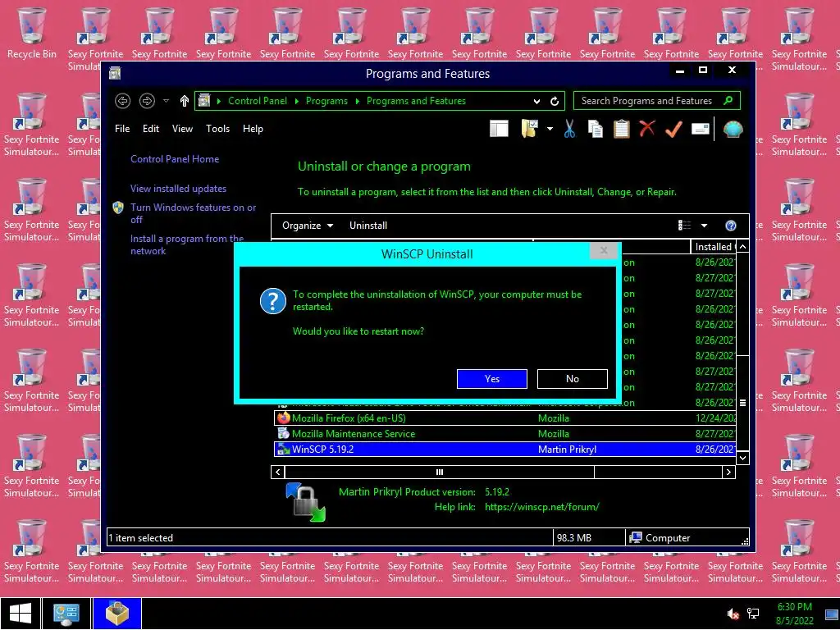
Task: Select the Mozilla Firefox (x64 en-US) row
Action: coord(504,418)
